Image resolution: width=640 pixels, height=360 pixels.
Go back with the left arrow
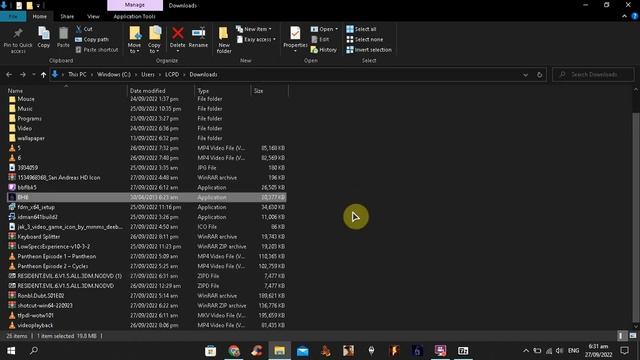click(9, 75)
